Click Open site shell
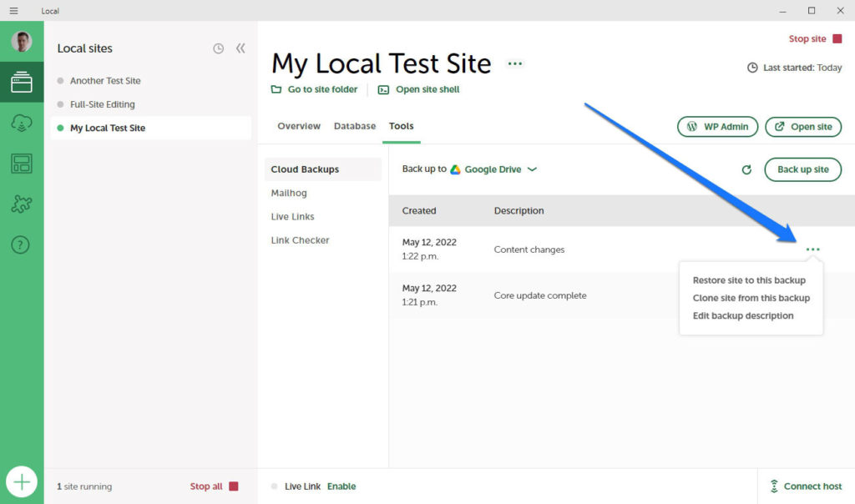This screenshot has height=504, width=855. [419, 89]
